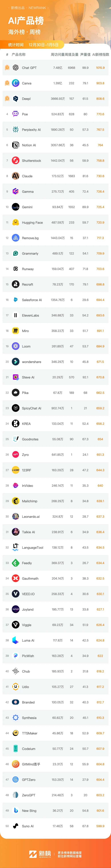The width and height of the screenshot is (111, 868).
Task: Click the Gemini index score 725.4
Action: (x=100, y=207)
